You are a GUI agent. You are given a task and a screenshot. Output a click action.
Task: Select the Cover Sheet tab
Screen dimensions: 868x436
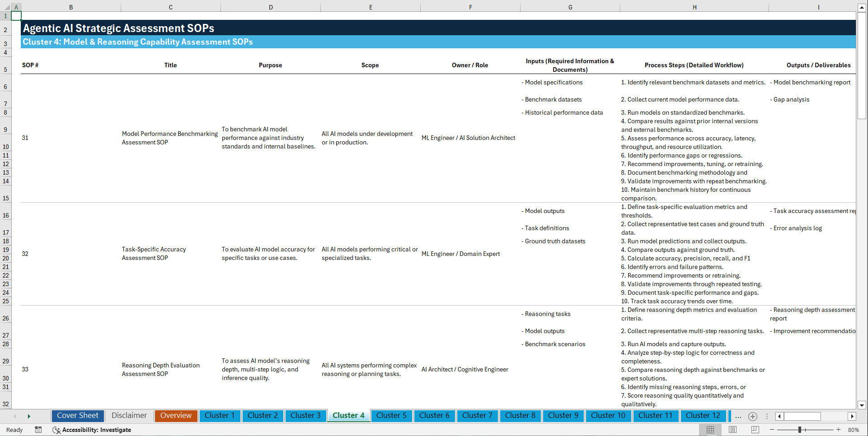click(x=77, y=416)
